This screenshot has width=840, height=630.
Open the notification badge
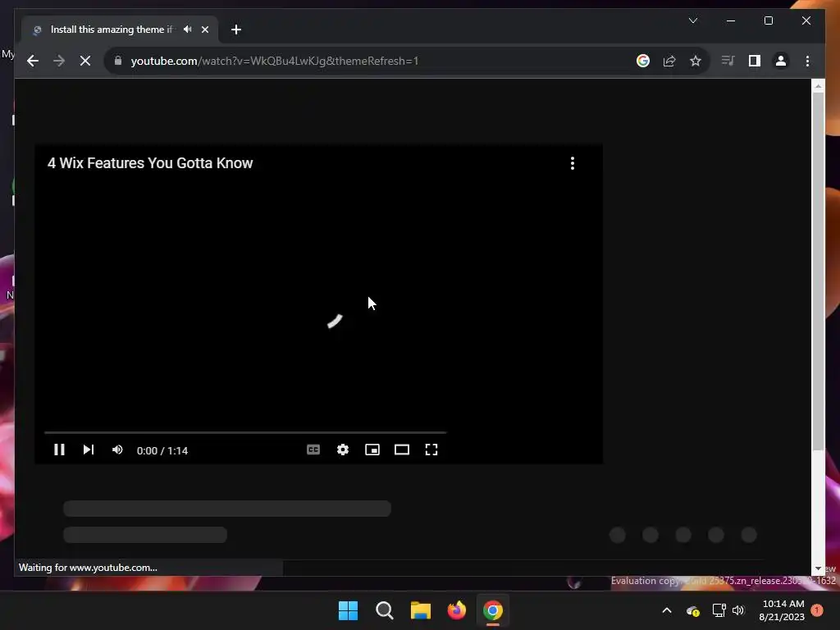[x=817, y=610]
